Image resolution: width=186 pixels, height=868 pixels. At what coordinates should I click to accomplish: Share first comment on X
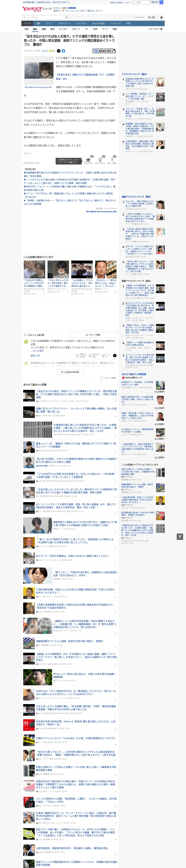click(x=114, y=355)
